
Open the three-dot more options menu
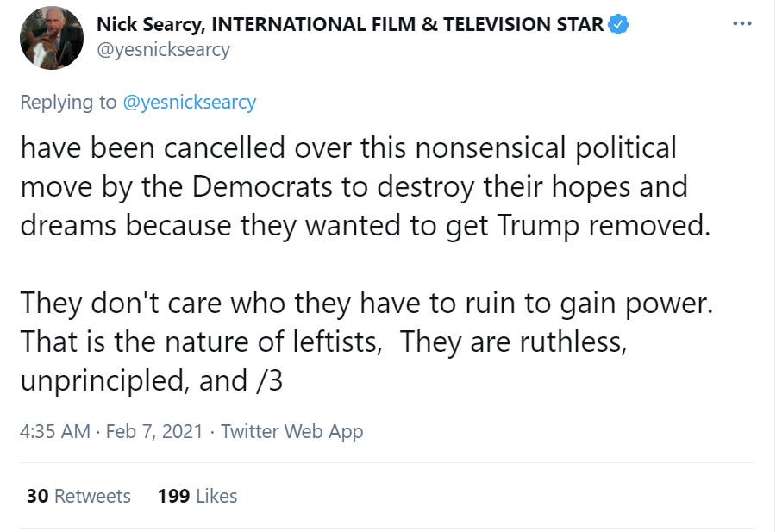pos(742,23)
